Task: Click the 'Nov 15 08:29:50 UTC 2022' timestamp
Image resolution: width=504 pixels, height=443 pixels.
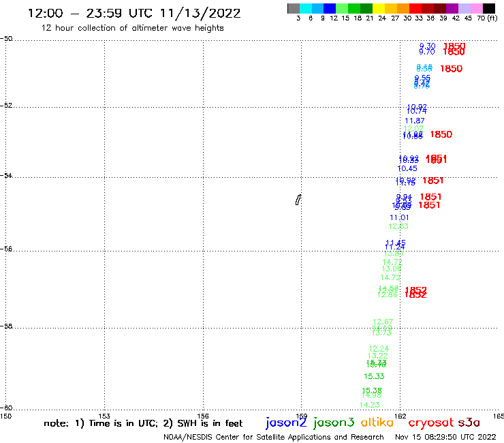Action: 445,437
